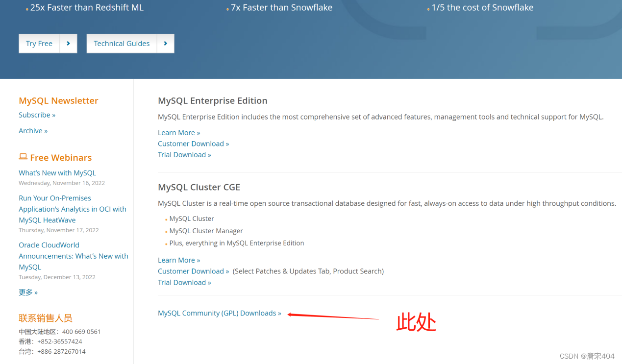622x364 pixels.
Task: Click Trial Download under MySQL Cluster CGE
Action: pos(184,283)
